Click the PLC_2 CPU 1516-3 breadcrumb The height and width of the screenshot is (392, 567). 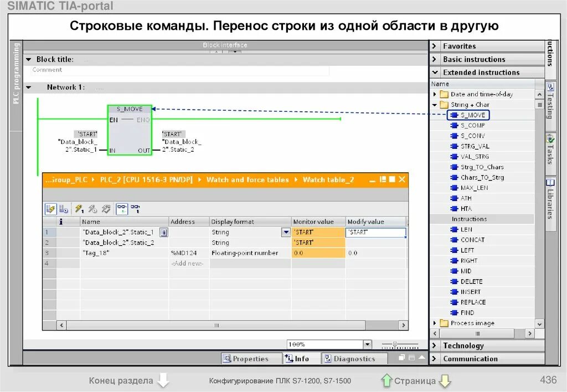(146, 180)
